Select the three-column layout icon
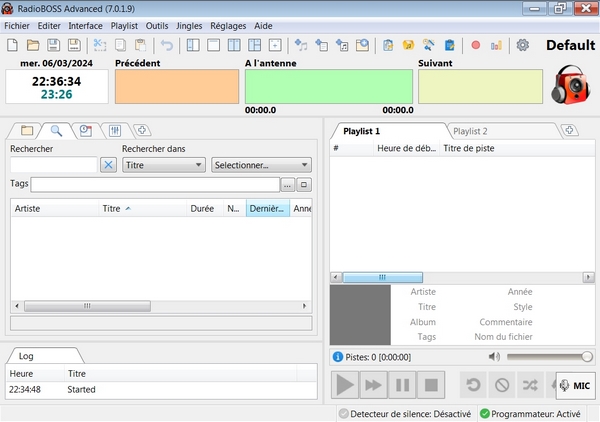600x422 pixels. pos(234,45)
